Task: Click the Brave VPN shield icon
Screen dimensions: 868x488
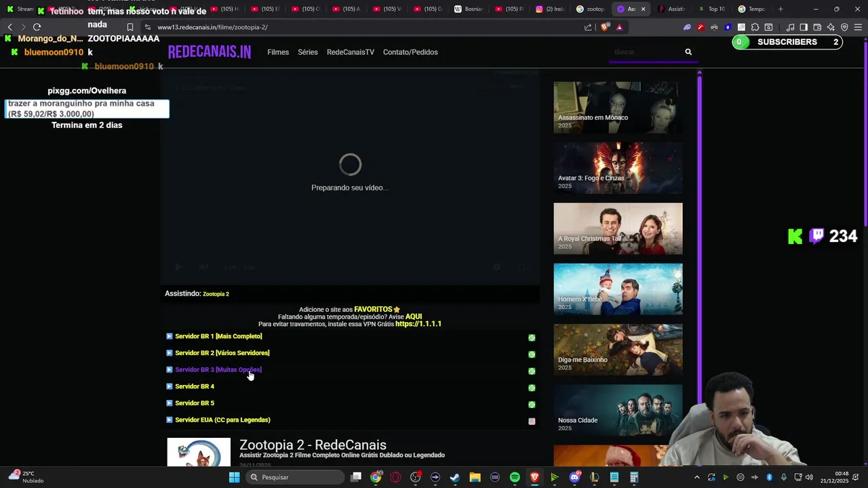Action: [x=844, y=27]
